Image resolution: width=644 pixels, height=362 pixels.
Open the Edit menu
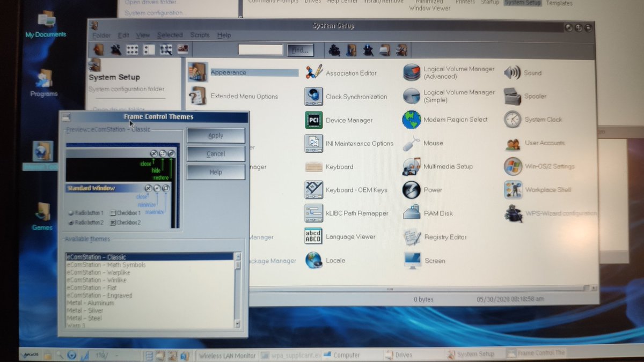click(x=123, y=35)
